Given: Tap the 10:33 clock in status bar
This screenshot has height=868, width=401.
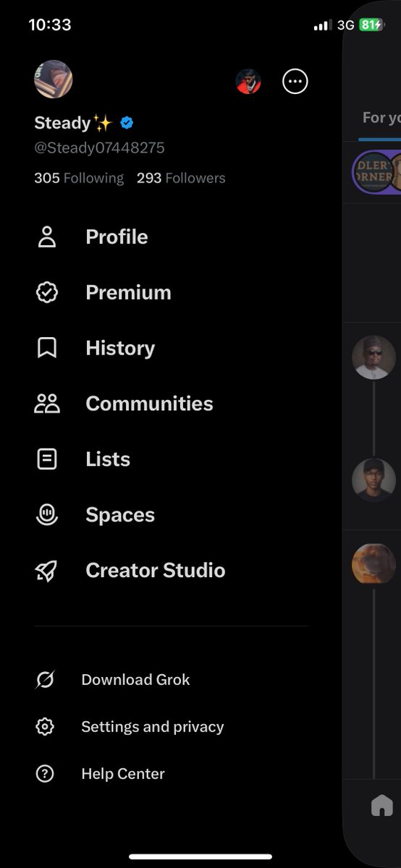Looking at the screenshot, I should (50, 25).
